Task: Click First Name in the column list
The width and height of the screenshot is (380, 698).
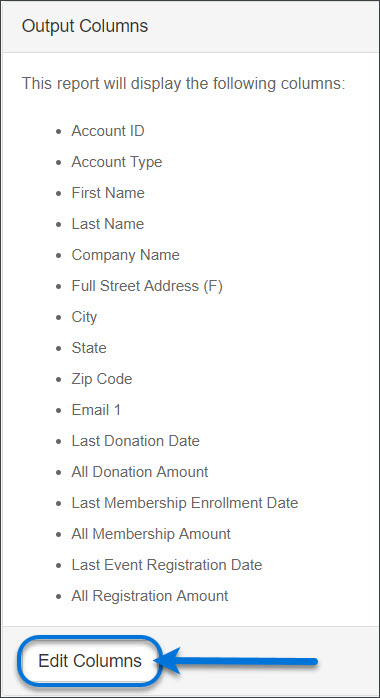Action: click(108, 193)
